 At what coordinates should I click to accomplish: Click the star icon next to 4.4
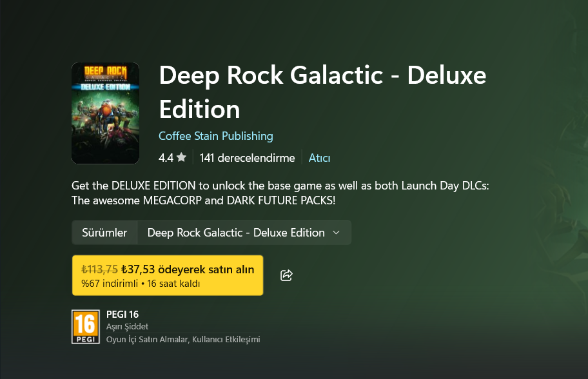182,157
